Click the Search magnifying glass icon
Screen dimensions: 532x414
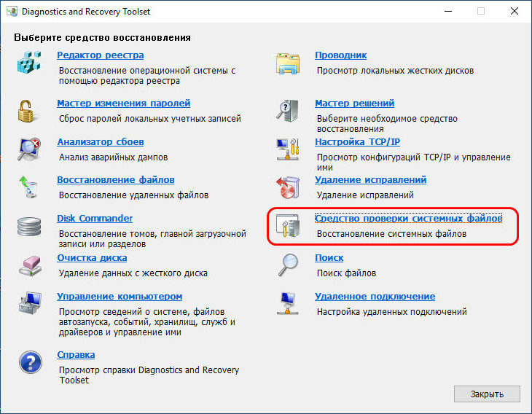coord(288,265)
